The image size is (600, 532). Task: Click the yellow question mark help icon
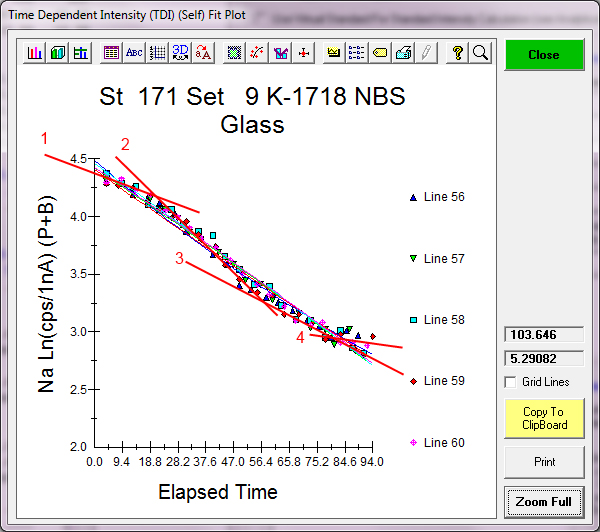[458, 53]
